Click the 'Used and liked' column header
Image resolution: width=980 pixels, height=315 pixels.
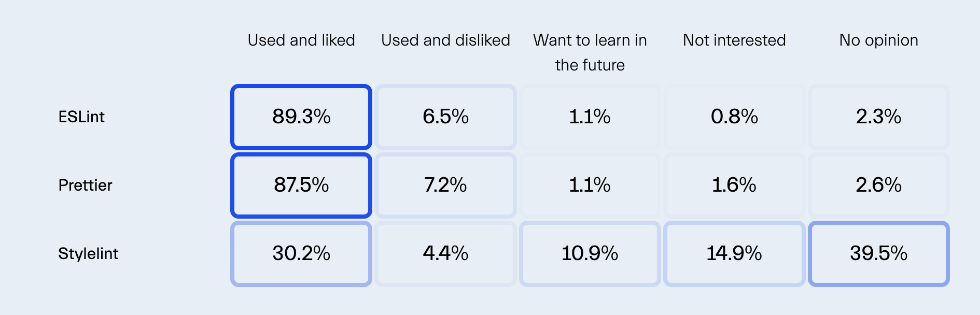pos(301,40)
